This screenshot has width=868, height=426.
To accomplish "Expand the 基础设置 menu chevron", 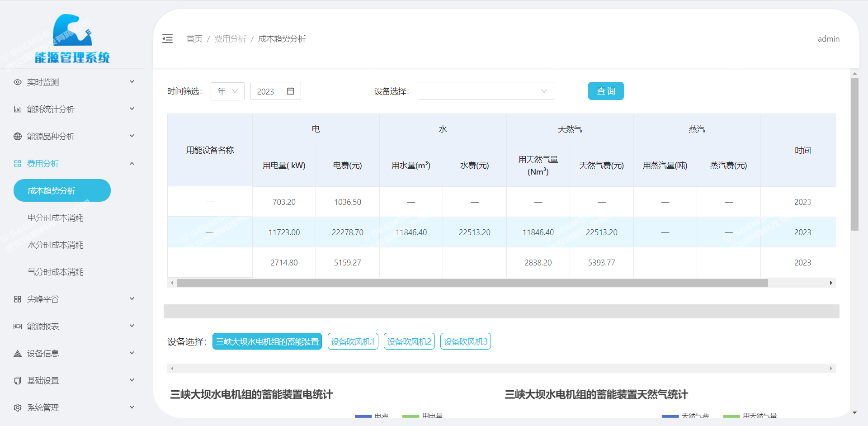I will (x=132, y=380).
